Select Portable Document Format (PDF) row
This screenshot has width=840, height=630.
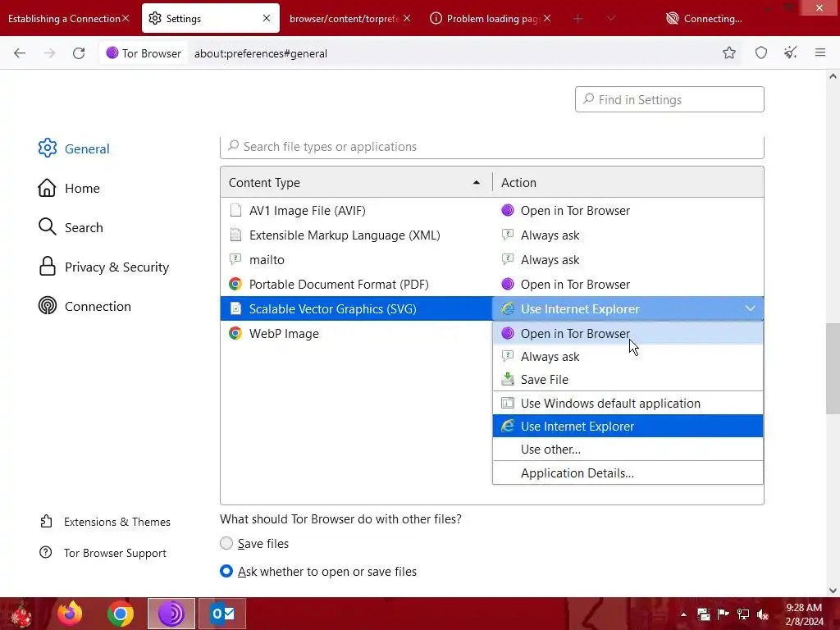pyautogui.click(x=356, y=285)
